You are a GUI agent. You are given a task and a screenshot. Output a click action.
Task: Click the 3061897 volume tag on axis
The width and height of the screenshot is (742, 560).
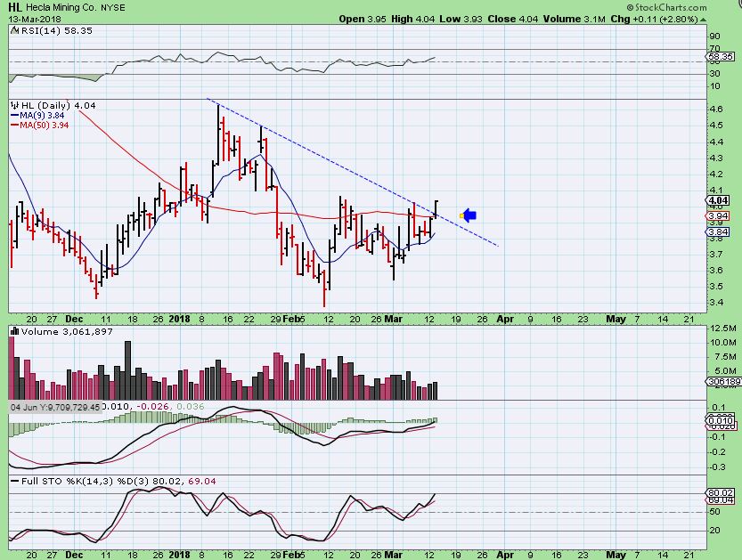click(723, 381)
